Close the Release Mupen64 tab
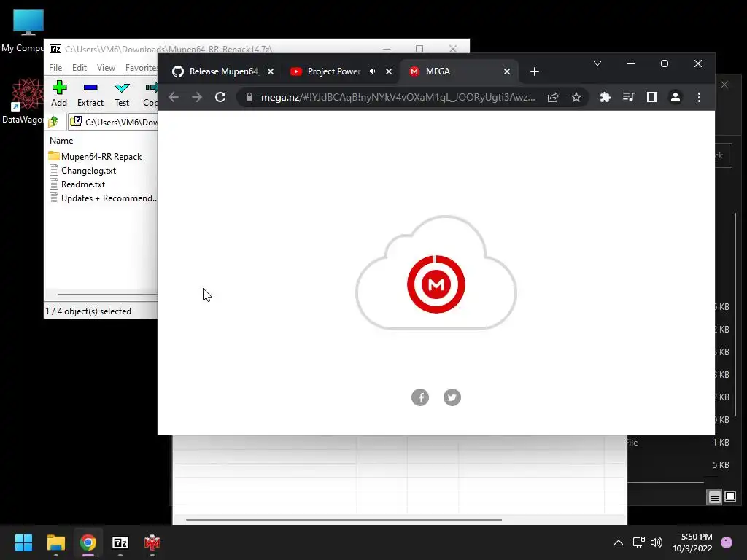 pos(271,71)
